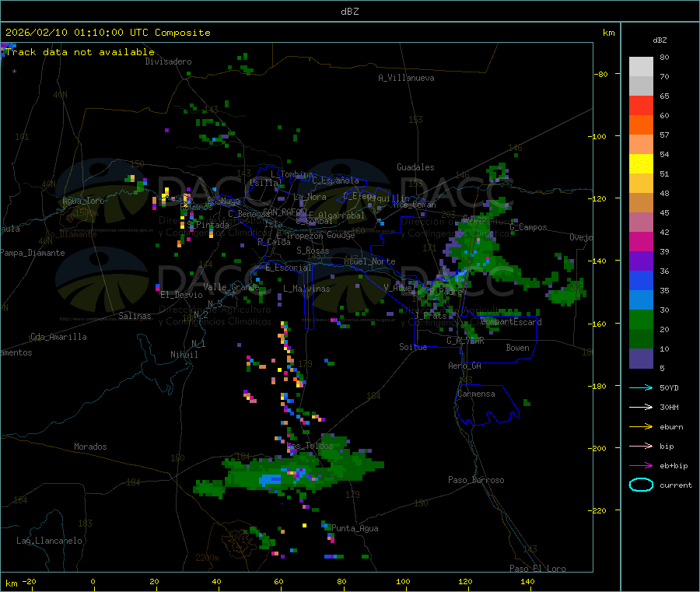Click the timestamp '2026/02/10 01:10:00 UTC Composite'

(107, 32)
